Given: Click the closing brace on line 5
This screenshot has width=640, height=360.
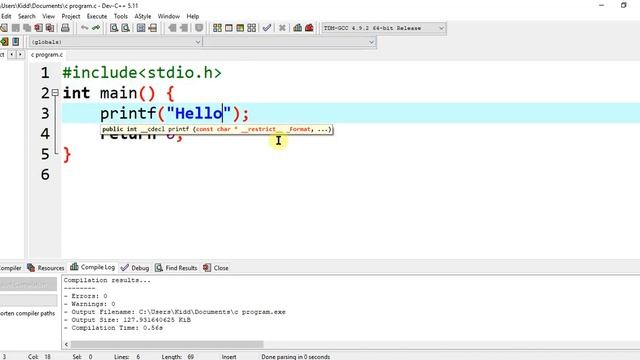Looking at the screenshot, I should [x=67, y=154].
